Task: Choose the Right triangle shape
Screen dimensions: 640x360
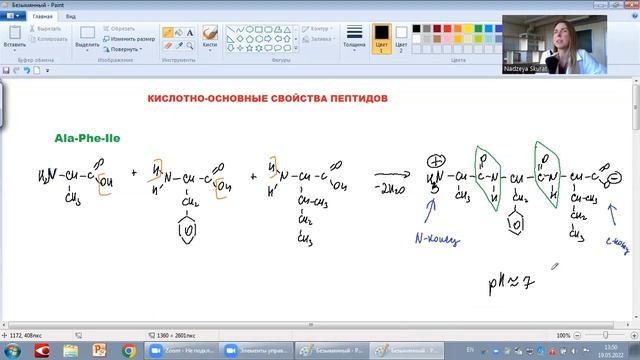Action: [x=231, y=39]
